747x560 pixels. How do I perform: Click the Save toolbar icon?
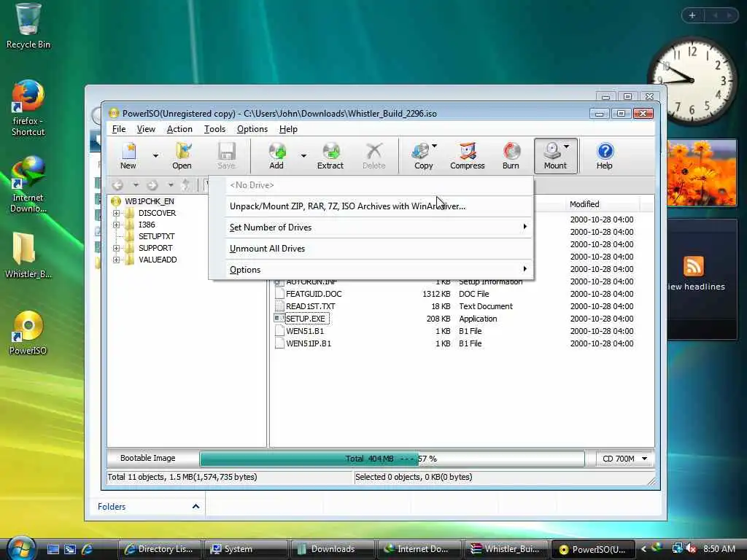coord(226,156)
